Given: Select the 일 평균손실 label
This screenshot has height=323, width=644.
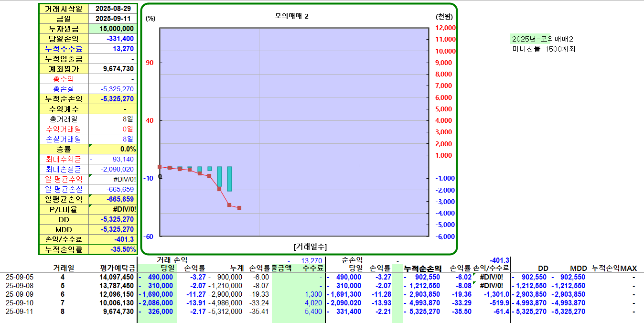Looking at the screenshot, I should tap(64, 189).
